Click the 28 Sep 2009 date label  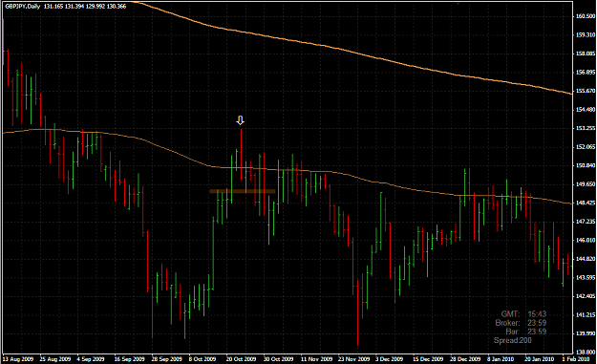point(167,359)
